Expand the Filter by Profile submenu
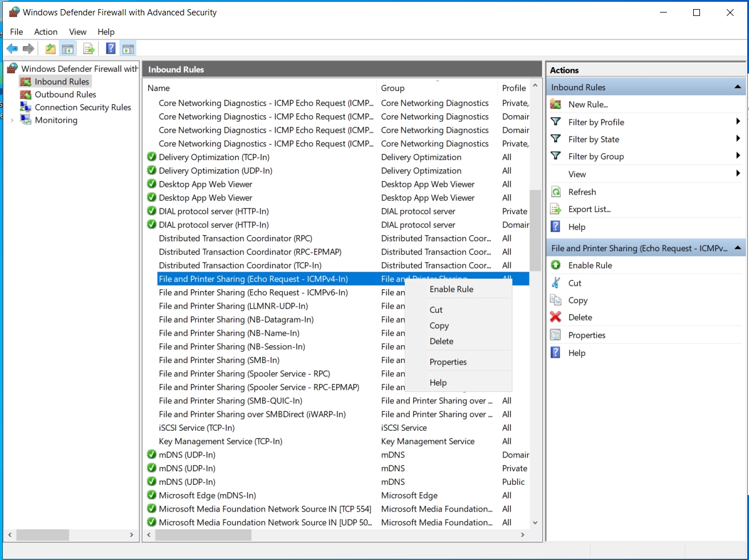 [x=738, y=122]
